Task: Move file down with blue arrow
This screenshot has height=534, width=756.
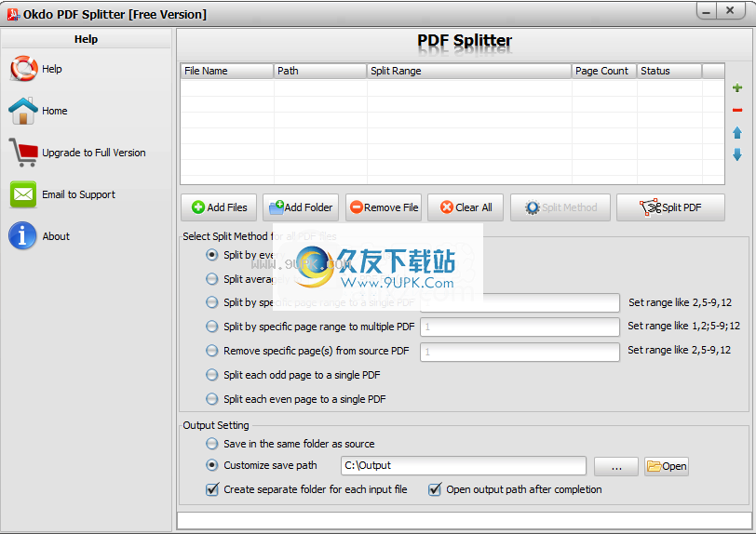Action: pyautogui.click(x=736, y=154)
